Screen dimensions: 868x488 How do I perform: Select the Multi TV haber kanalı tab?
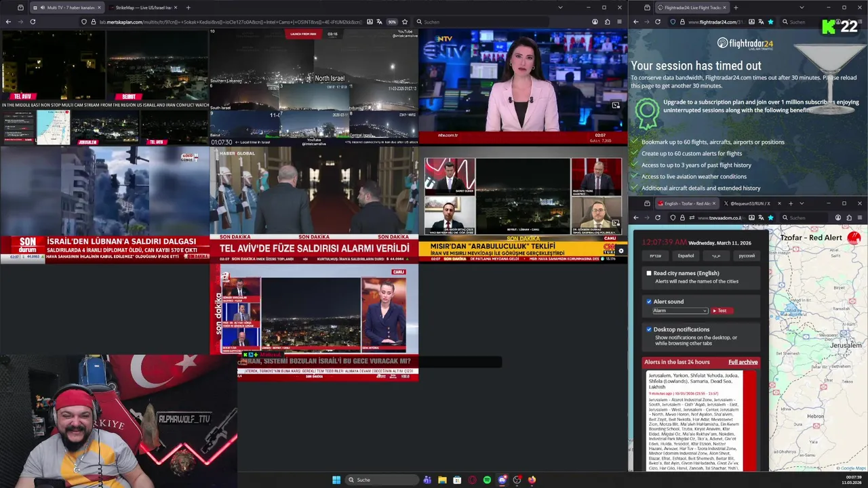point(66,7)
